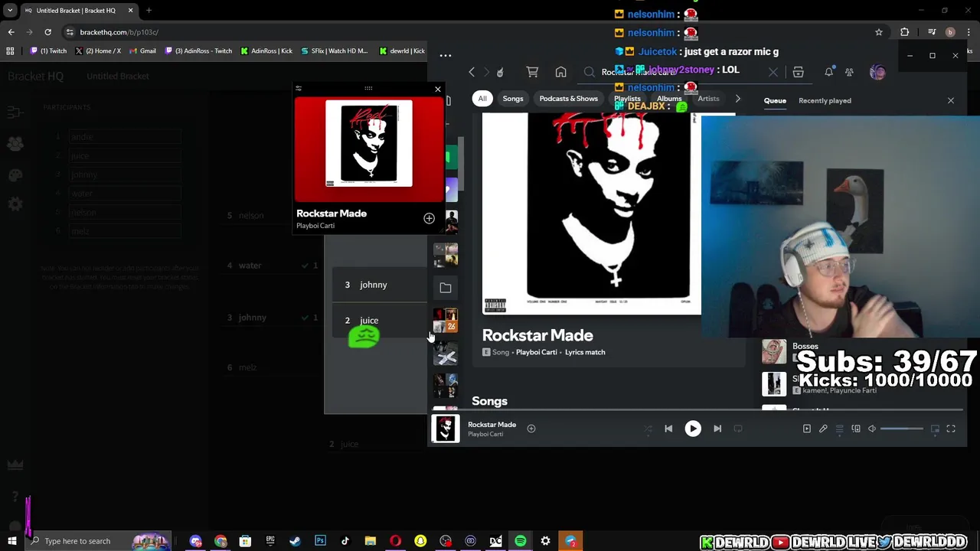This screenshot has width=980, height=551.
Task: Add Rockstar Made via popup plus icon
Action: [x=429, y=219]
